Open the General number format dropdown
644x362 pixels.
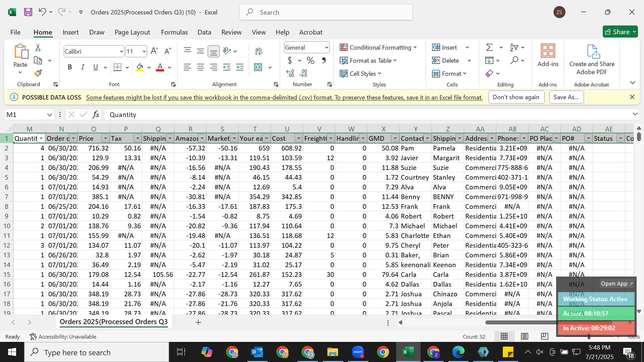(326, 48)
